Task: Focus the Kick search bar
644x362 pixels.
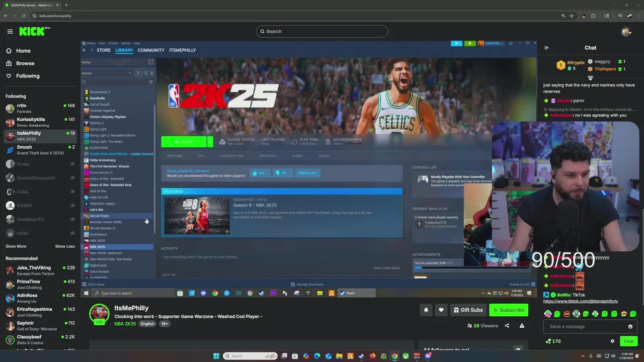Action: [x=322, y=31]
